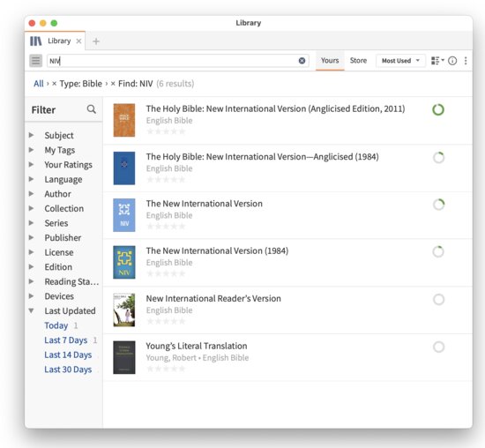Image resolution: width=485 pixels, height=448 pixels.
Task: Click the reading progress circle for NIV Anglicised 2011
Action: point(438,110)
